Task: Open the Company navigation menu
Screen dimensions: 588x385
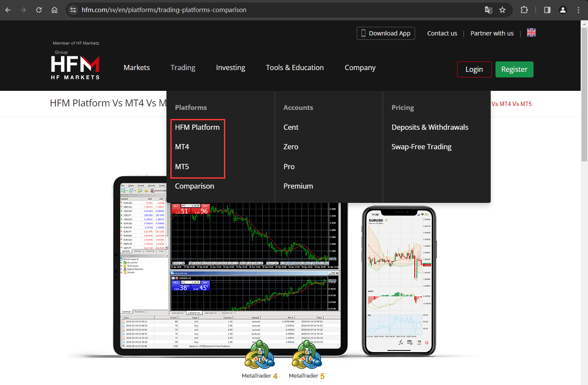Action: tap(360, 67)
